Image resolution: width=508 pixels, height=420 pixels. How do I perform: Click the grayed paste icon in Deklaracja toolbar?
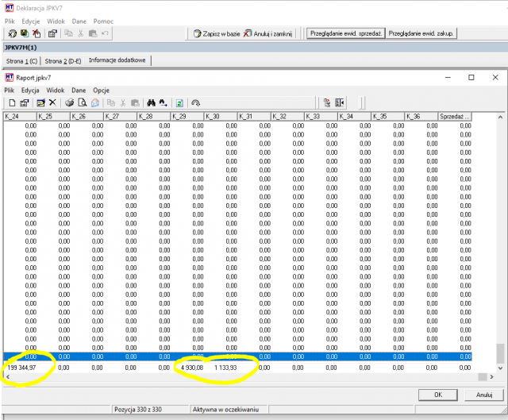point(93,33)
